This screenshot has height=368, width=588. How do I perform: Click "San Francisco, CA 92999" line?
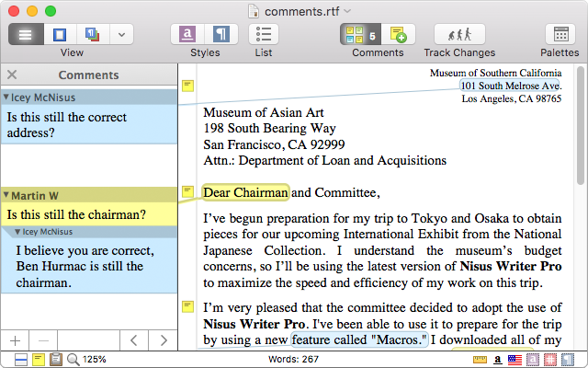point(274,144)
